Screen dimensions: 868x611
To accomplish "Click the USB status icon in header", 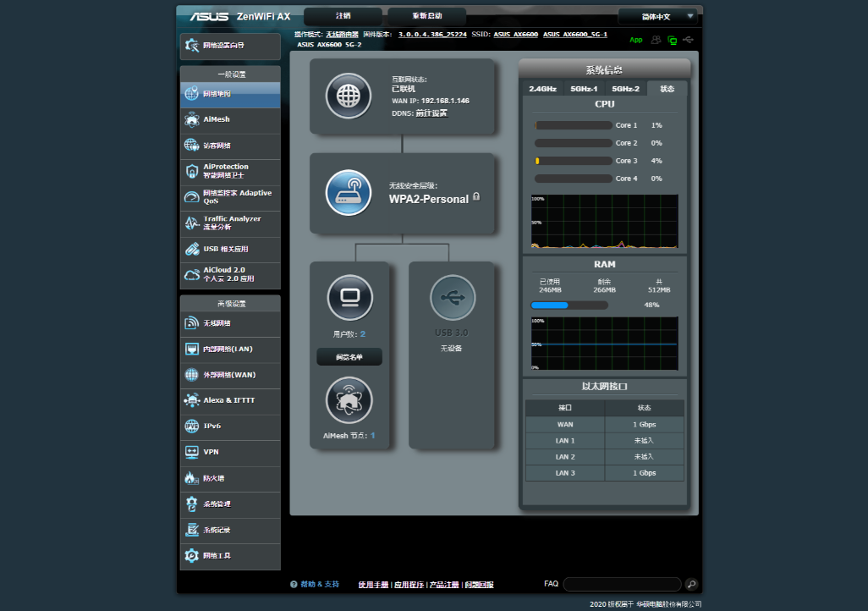I will pyautogui.click(x=688, y=40).
